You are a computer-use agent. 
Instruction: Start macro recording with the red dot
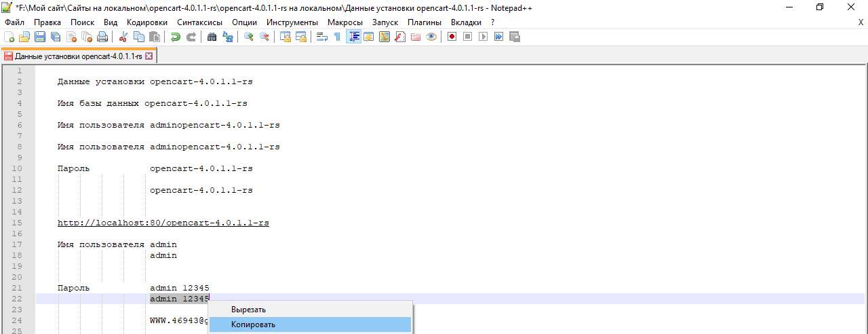[x=452, y=37]
